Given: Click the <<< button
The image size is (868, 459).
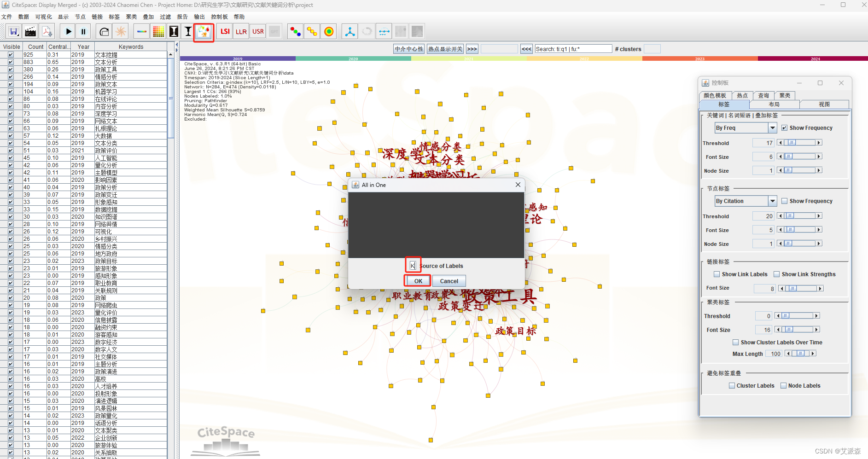Looking at the screenshot, I should point(526,49).
